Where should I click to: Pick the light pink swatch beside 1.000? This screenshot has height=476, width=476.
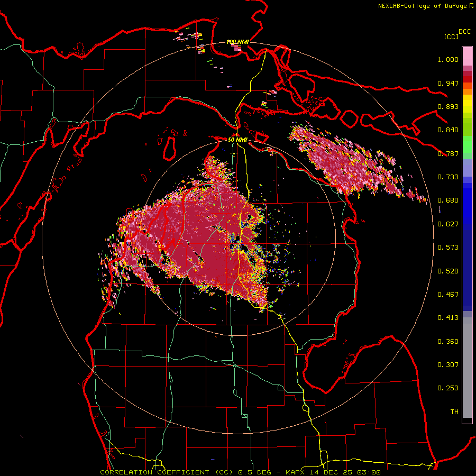pyautogui.click(x=467, y=56)
